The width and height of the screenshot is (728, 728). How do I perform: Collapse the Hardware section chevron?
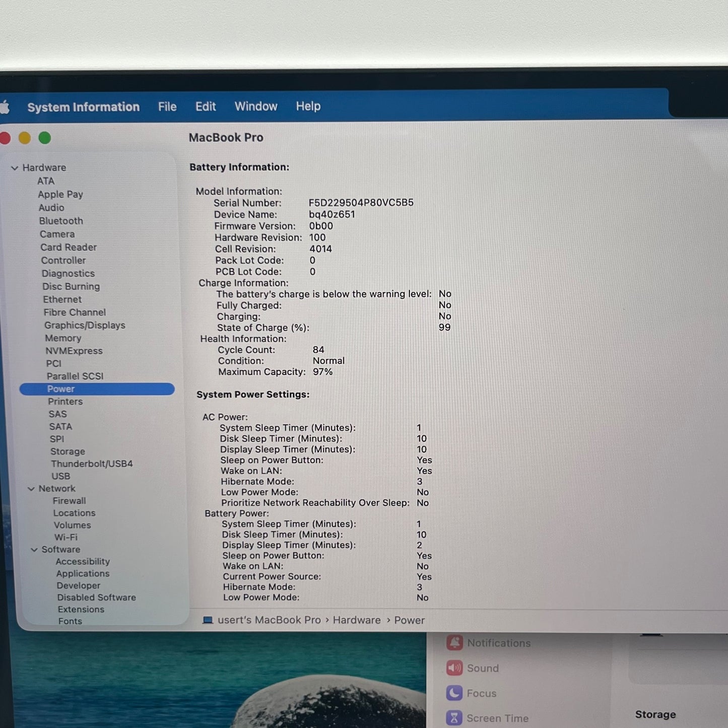click(x=15, y=168)
